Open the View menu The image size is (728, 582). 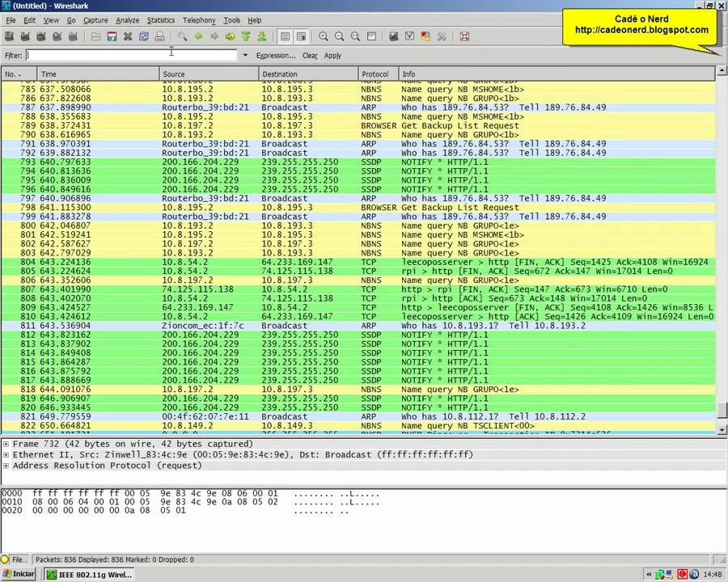tap(51, 20)
